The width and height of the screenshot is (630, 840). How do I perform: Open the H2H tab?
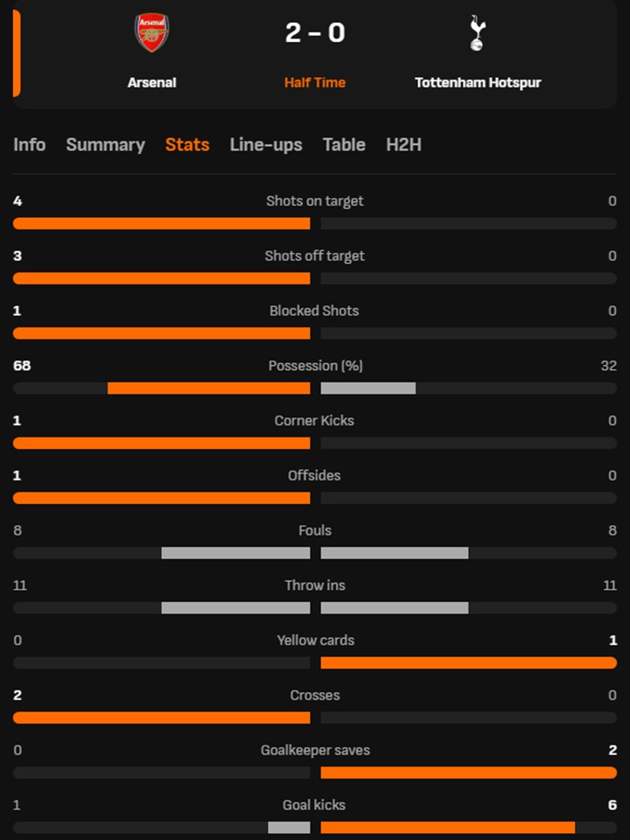tap(403, 145)
